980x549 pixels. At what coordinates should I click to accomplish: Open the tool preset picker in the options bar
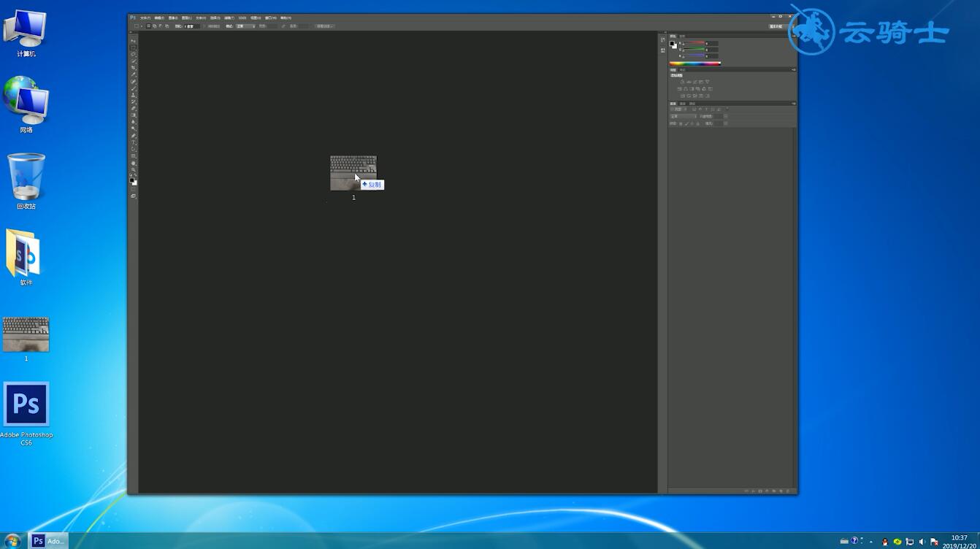[137, 26]
